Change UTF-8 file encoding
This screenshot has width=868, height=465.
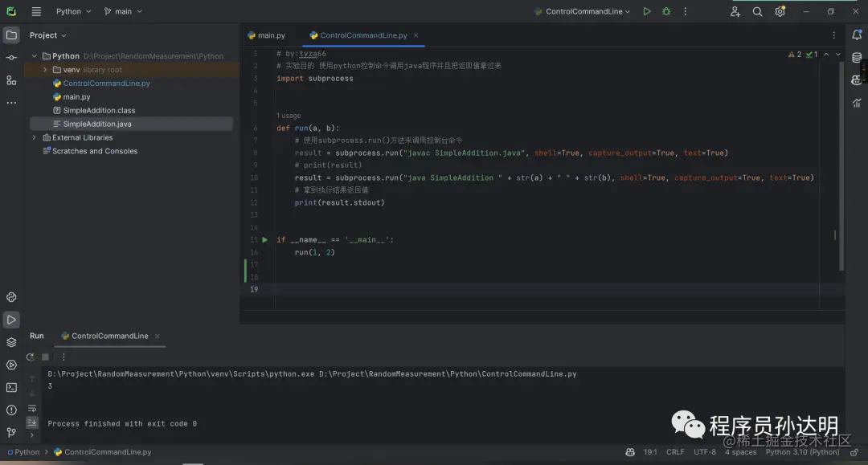(x=705, y=452)
